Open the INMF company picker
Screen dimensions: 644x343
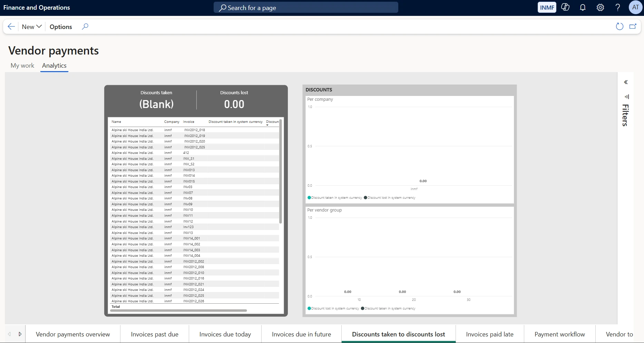(547, 8)
